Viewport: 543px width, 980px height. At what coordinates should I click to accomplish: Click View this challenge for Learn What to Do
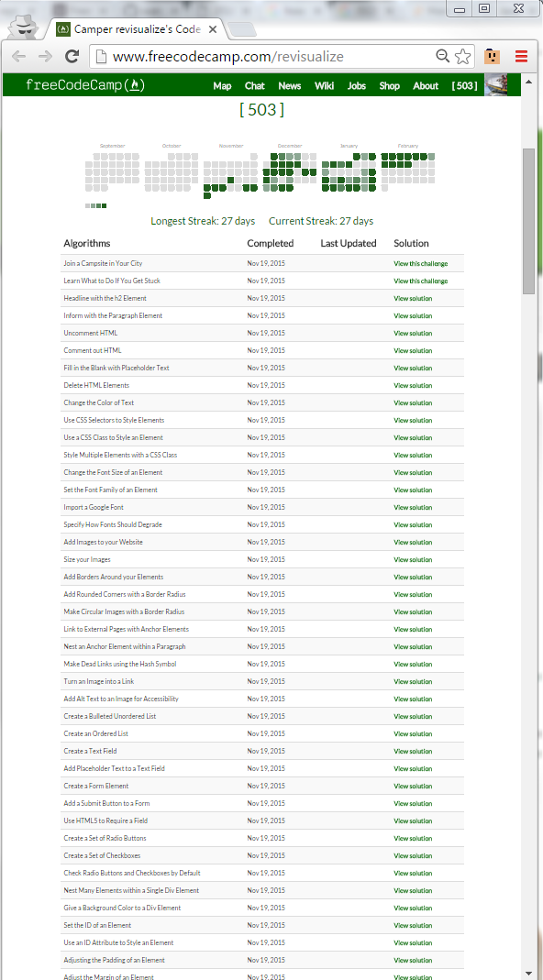[420, 281]
